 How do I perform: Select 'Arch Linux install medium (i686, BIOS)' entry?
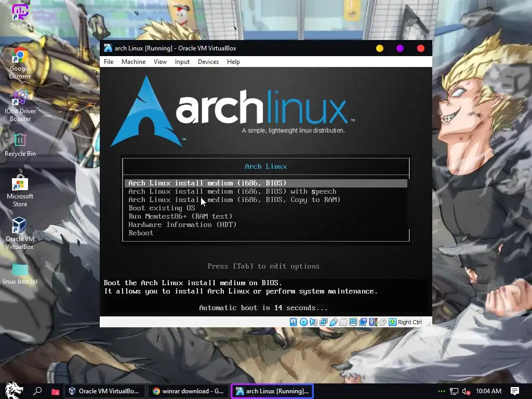click(266, 183)
